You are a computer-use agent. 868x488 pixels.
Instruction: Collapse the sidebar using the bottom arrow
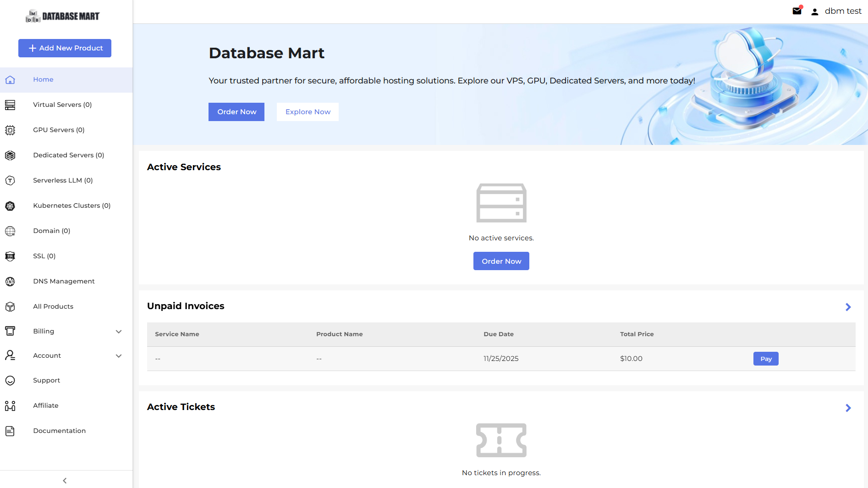65,481
